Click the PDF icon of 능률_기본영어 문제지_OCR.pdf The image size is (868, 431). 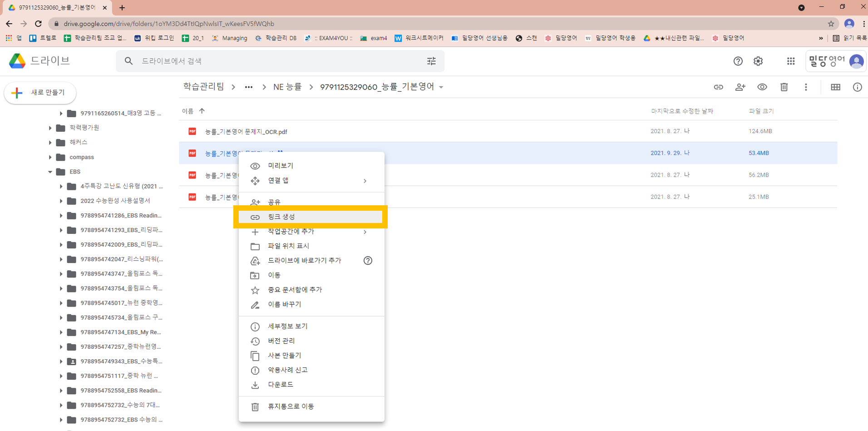click(x=192, y=131)
